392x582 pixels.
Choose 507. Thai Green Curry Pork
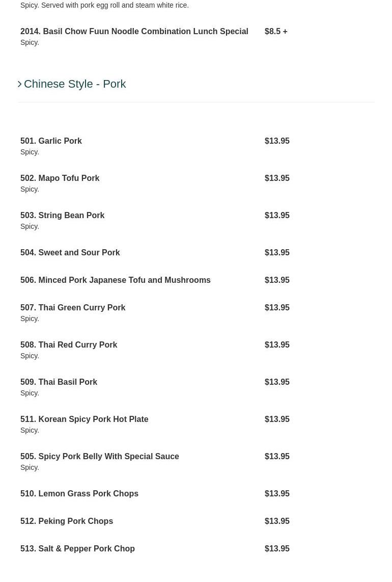pyautogui.click(x=73, y=308)
